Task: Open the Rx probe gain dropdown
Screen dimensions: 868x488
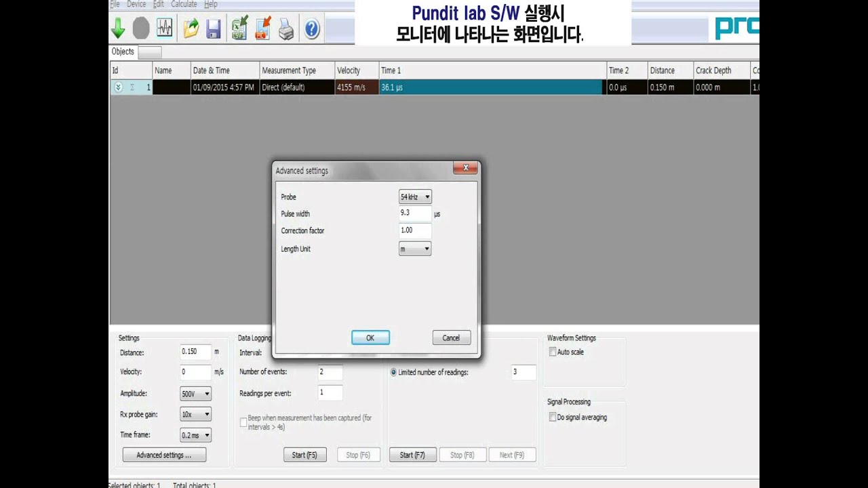Action: (195, 414)
